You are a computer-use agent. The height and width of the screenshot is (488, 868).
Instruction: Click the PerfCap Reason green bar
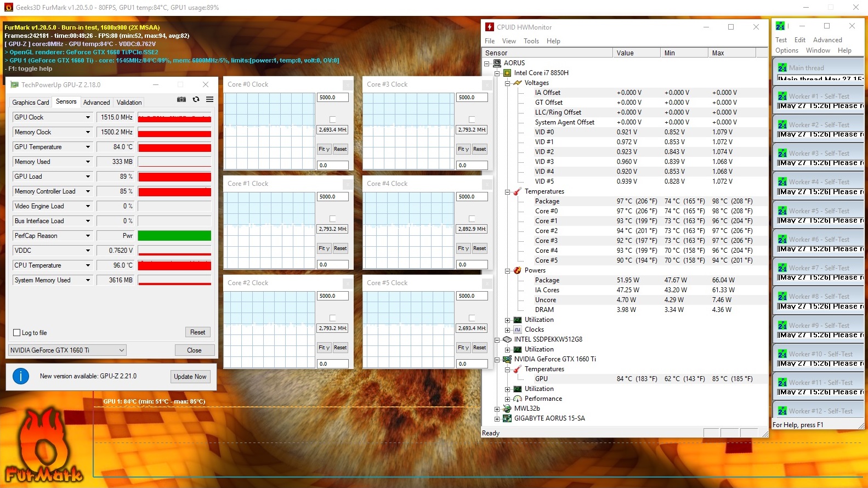pos(174,236)
